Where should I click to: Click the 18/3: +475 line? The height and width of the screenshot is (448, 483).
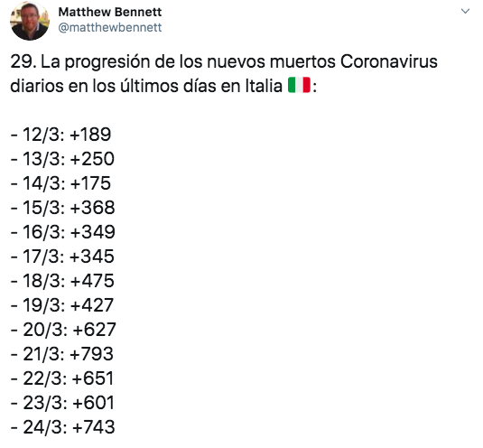pyautogui.click(x=62, y=280)
